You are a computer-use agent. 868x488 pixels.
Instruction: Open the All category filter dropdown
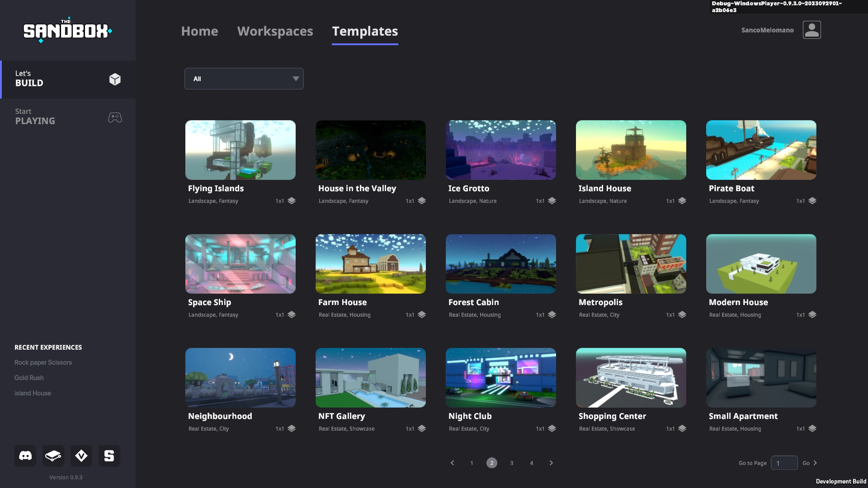(x=244, y=79)
